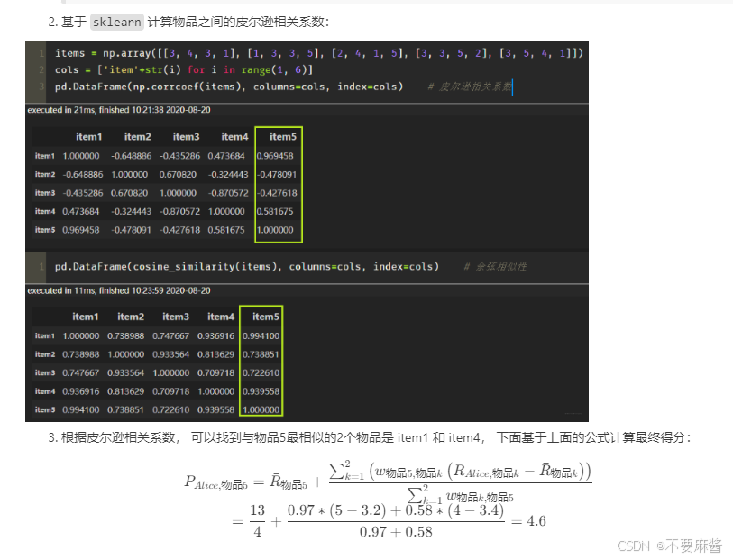Click the item3 row label in the cosine table

point(44,373)
